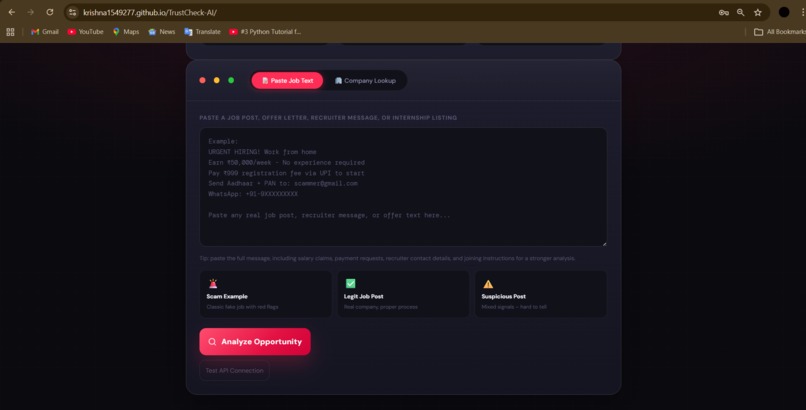Open the YouTube bookmark

85,32
